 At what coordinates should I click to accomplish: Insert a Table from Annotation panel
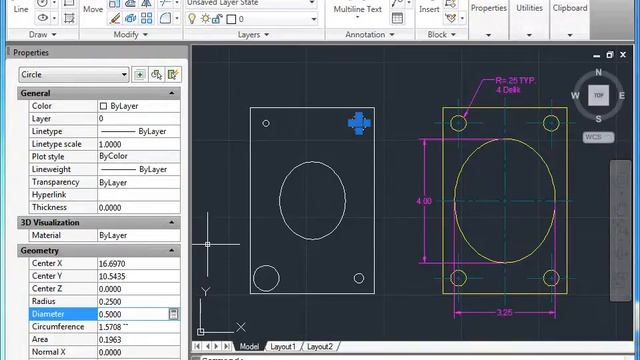click(397, 18)
